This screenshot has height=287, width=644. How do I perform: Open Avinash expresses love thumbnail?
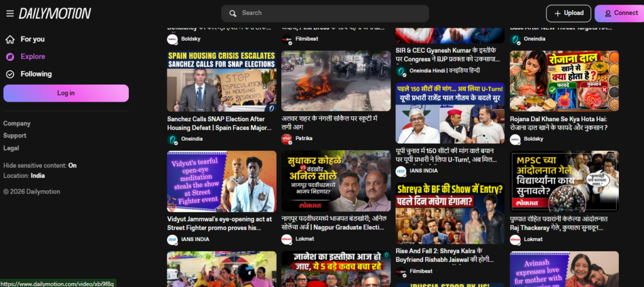point(564,269)
